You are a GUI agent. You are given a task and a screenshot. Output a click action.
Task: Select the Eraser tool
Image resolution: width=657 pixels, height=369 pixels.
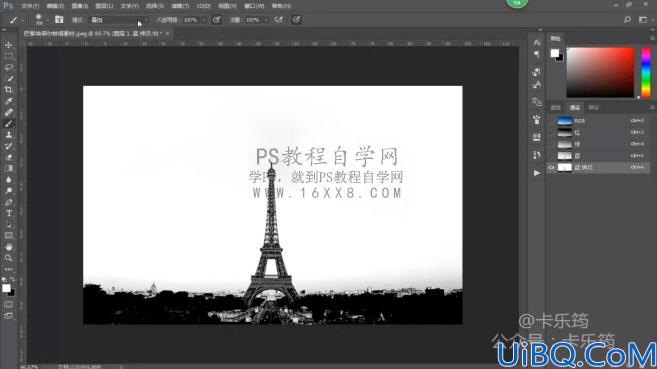pos(8,157)
